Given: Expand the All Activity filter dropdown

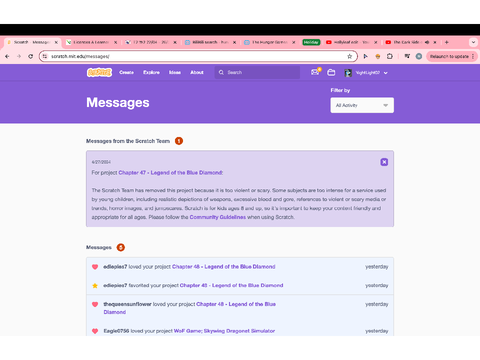Looking at the screenshot, I should tap(362, 105).
